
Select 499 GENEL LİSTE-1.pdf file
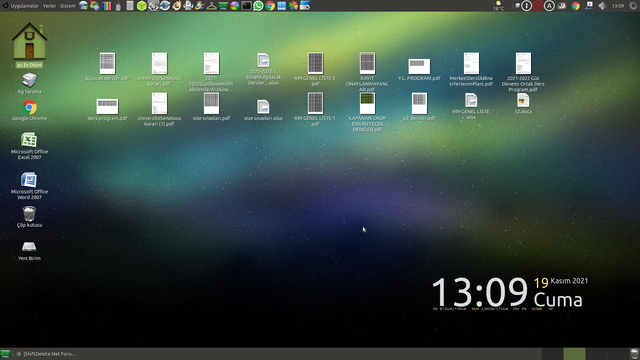[x=315, y=109]
